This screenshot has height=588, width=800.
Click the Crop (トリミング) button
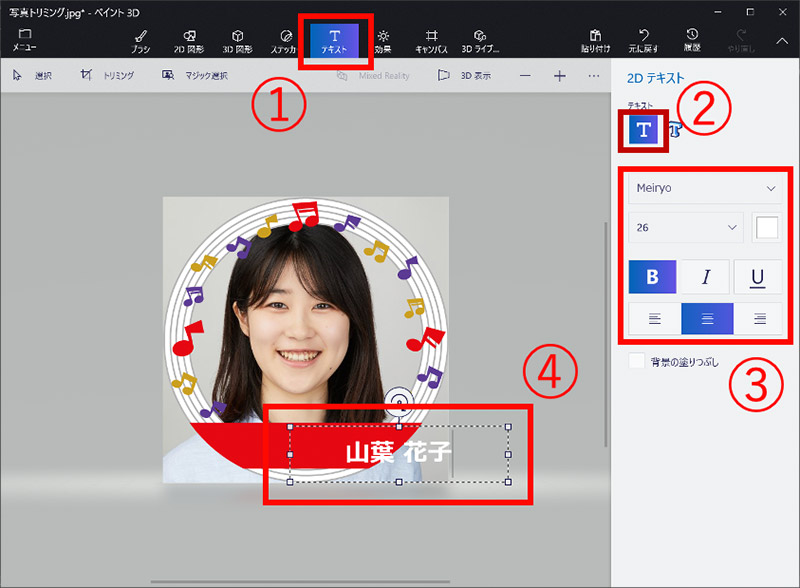coord(107,76)
